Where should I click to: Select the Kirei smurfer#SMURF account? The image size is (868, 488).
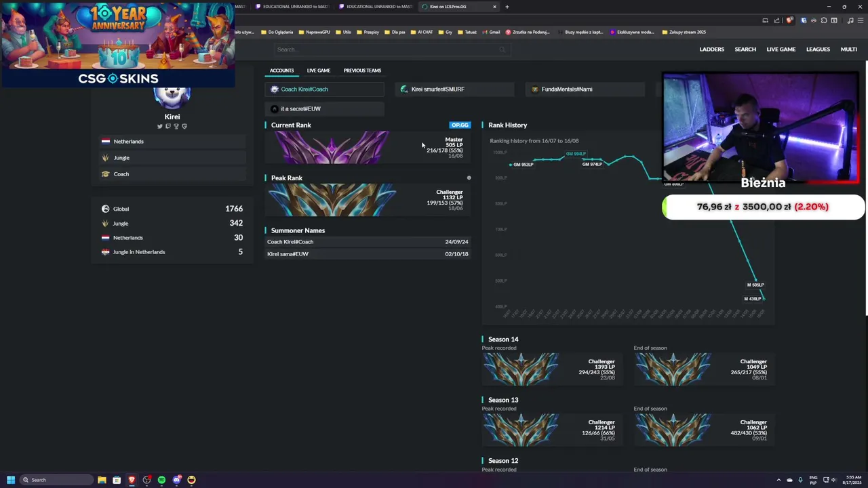(454, 89)
